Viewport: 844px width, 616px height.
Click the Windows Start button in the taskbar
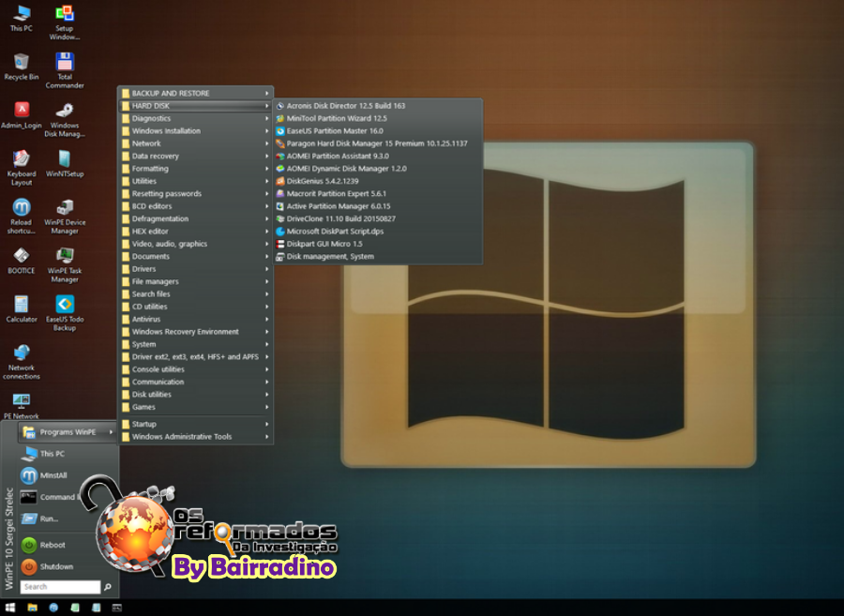9,608
